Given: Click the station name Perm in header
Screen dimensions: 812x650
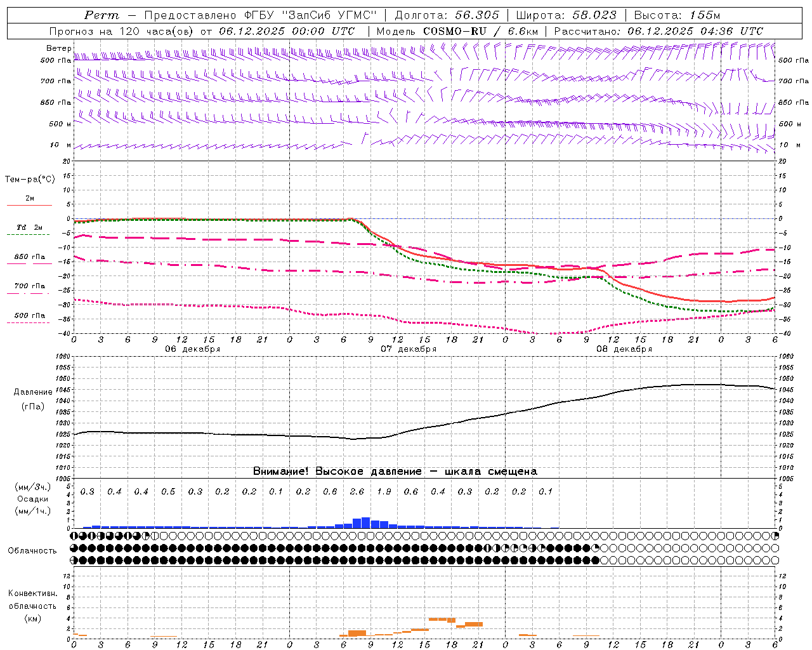Looking at the screenshot, I should (101, 15).
